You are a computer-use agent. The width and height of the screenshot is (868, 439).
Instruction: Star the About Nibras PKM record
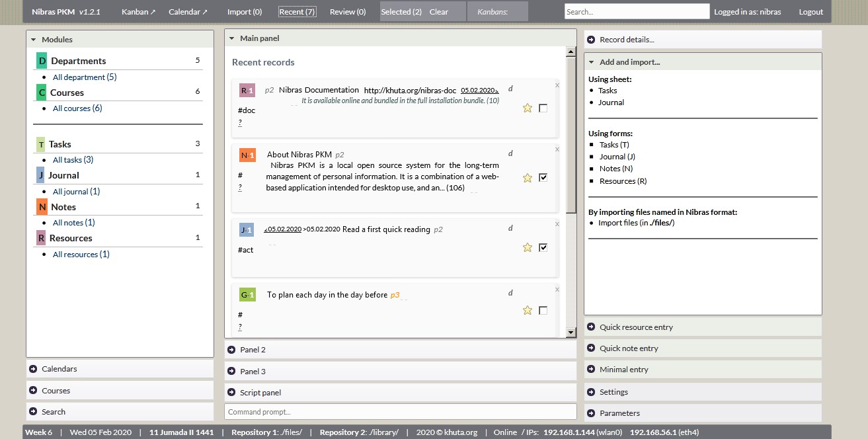[528, 177]
